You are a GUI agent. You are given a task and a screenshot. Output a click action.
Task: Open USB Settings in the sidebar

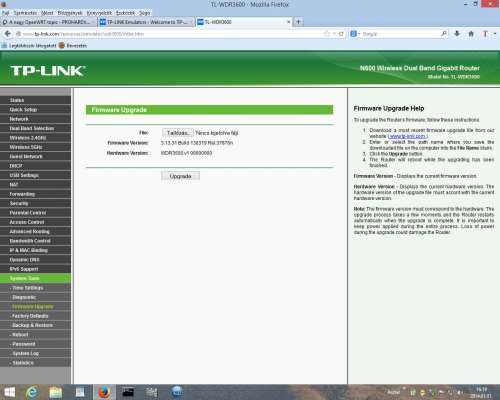click(35, 175)
